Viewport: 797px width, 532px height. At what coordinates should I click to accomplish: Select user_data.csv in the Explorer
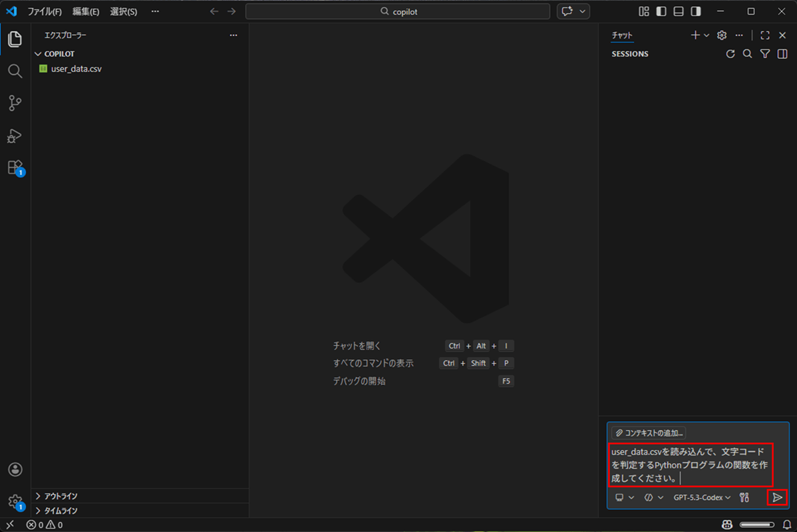pos(75,68)
